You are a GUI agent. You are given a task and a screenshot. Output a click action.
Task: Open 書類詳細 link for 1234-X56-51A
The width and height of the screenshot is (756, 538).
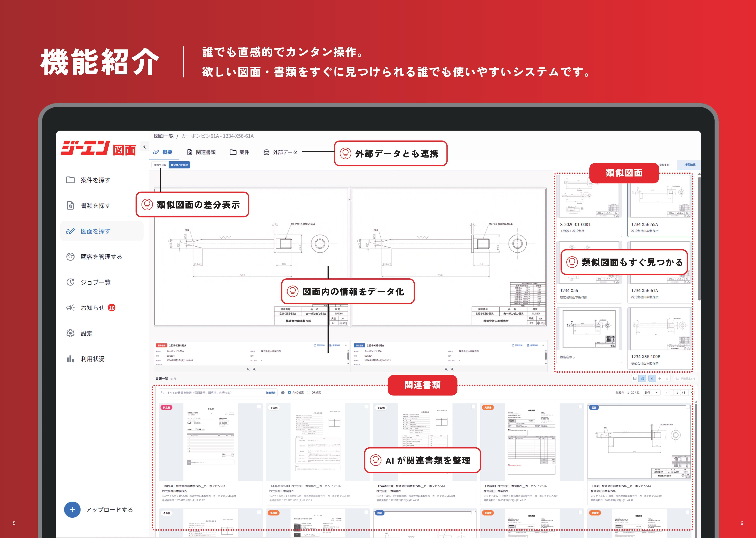(x=335, y=346)
